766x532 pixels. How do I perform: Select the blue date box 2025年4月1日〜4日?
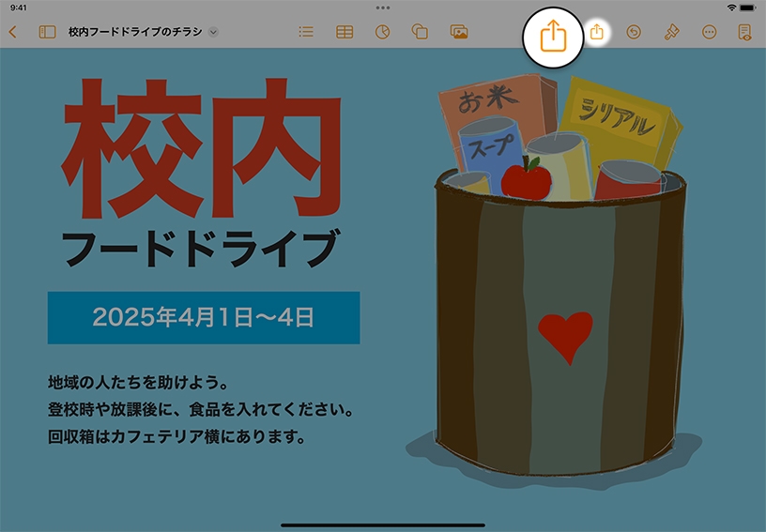(204, 317)
